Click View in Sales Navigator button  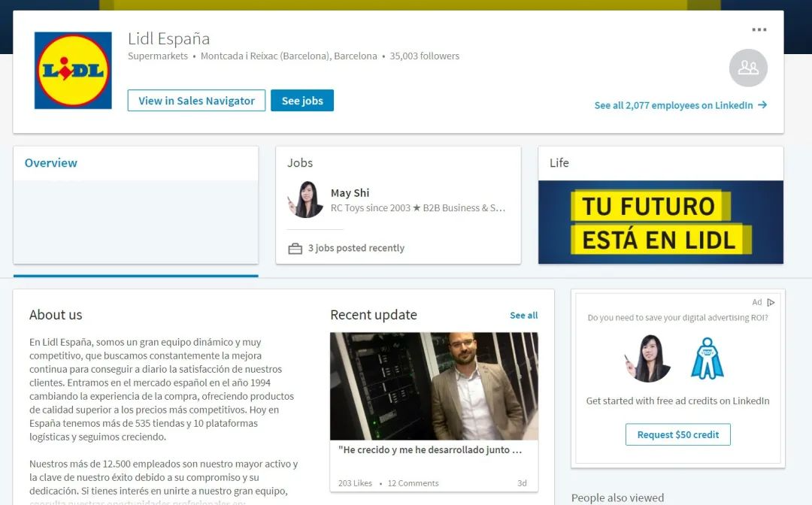(196, 101)
